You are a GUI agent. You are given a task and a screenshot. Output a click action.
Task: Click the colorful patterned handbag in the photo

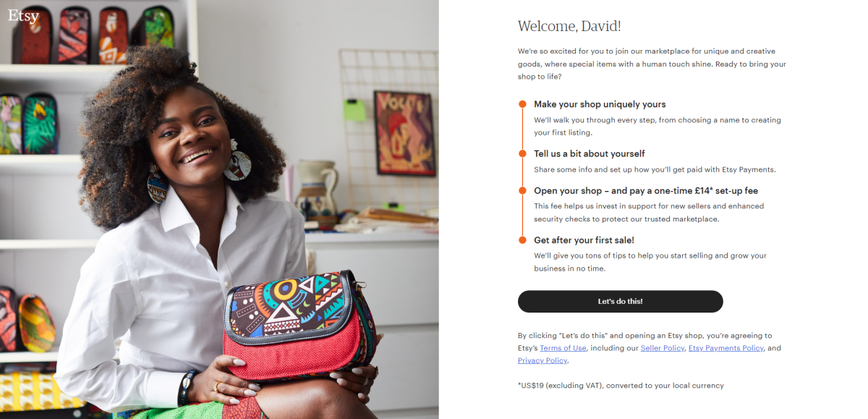(x=299, y=324)
